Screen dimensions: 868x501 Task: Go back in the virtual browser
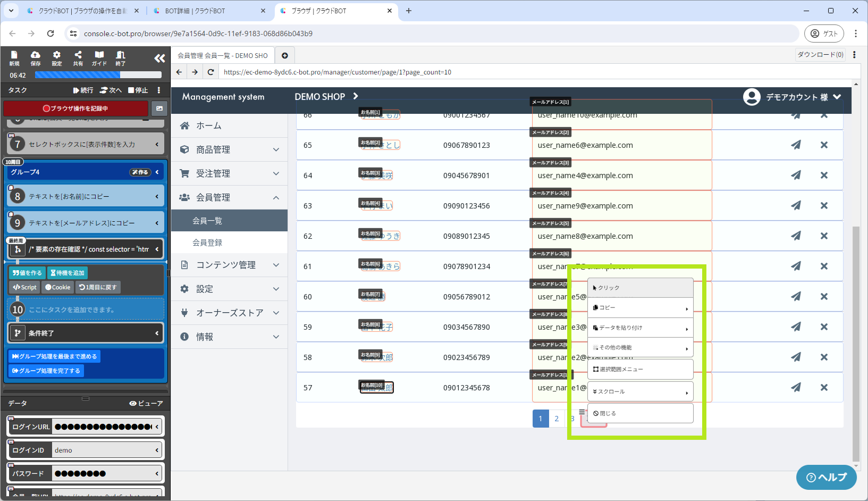(179, 72)
